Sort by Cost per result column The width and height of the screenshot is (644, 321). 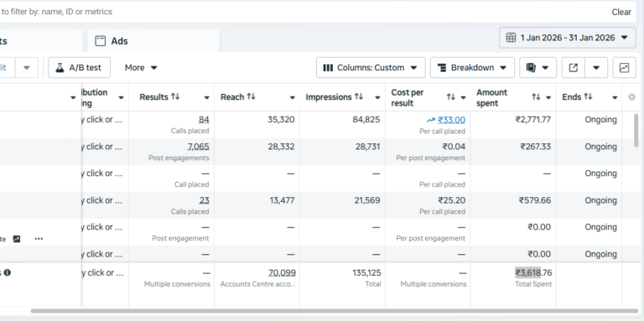451,97
